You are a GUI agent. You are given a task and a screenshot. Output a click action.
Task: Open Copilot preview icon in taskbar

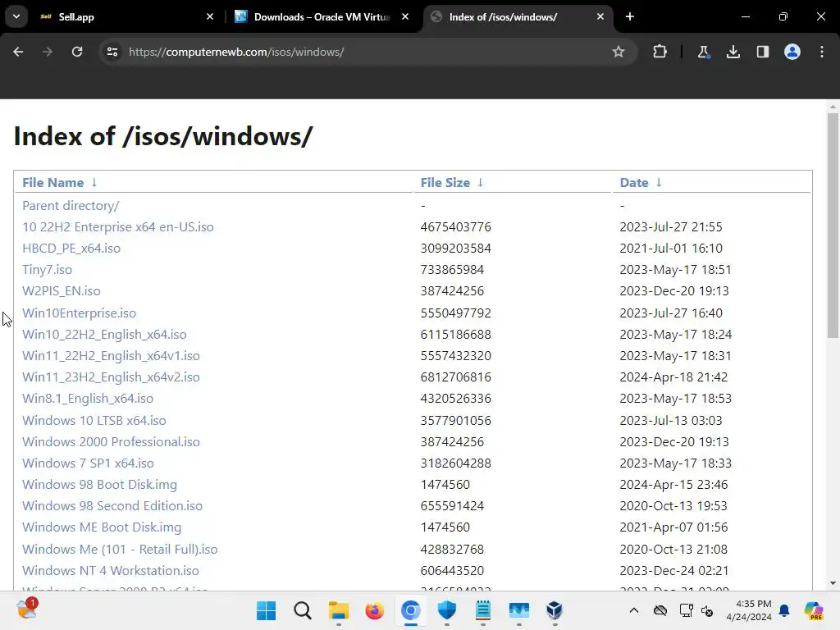pyautogui.click(x=813, y=610)
